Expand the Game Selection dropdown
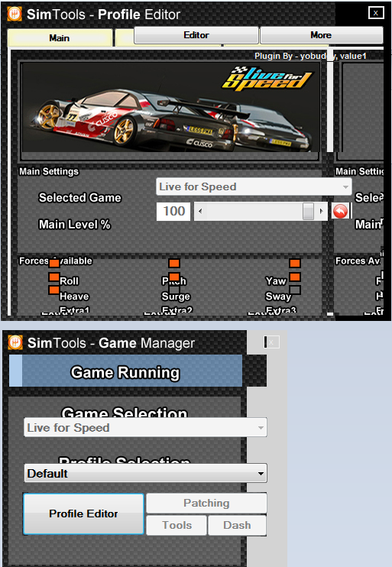Viewport: 392px width, 567px height. (145, 427)
